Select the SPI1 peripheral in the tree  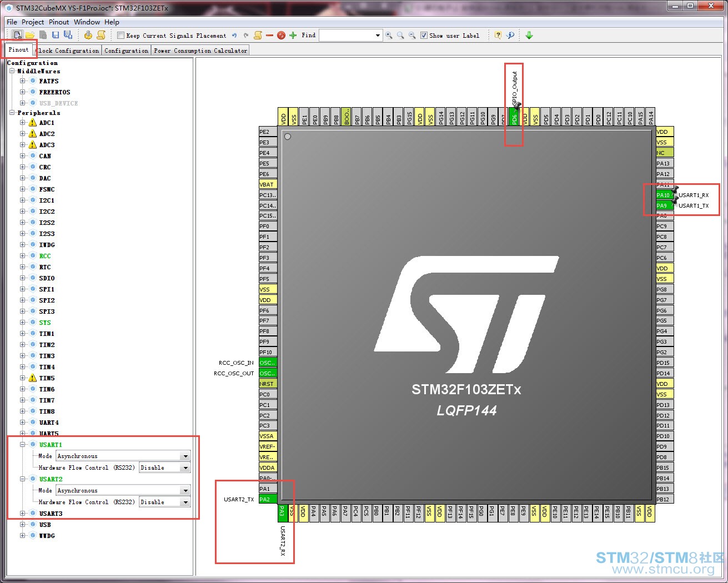[x=47, y=289]
